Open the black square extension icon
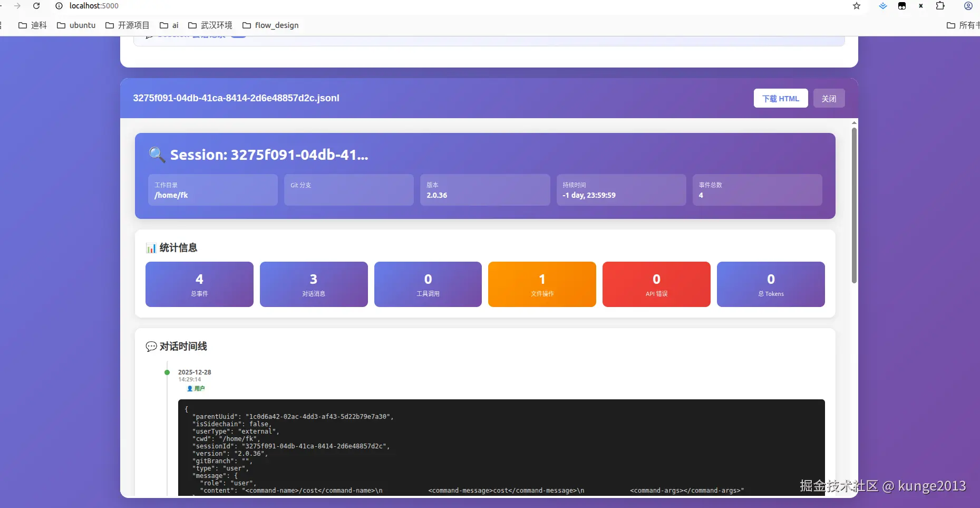The width and height of the screenshot is (980, 508). pos(902,6)
